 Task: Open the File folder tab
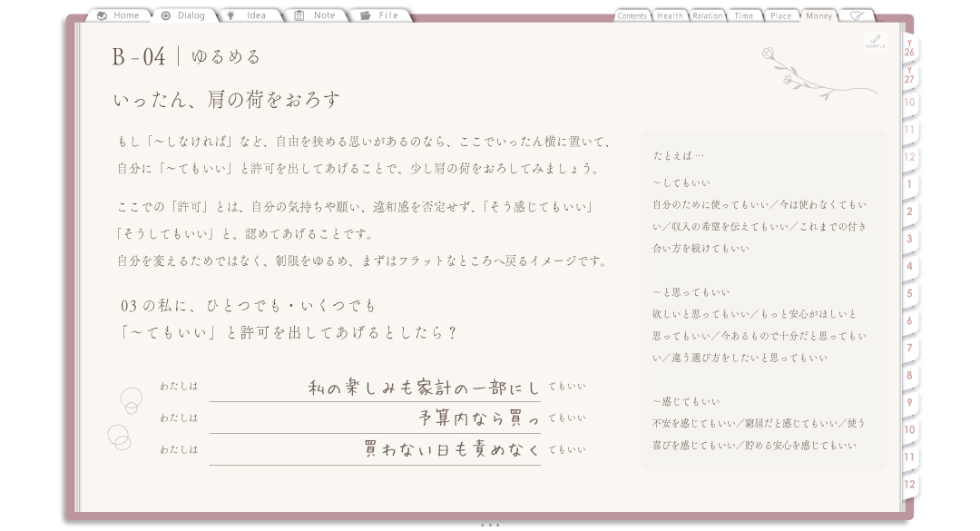pyautogui.click(x=380, y=15)
